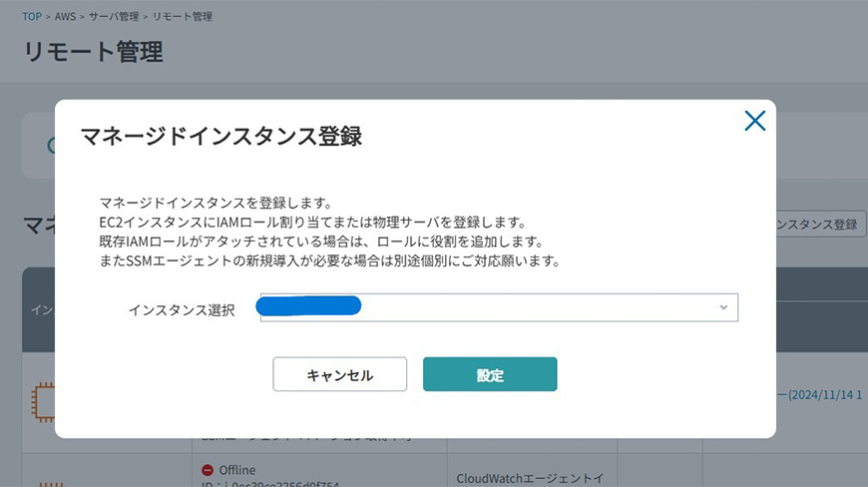Open サーバ管理 breadcrumb link

[114, 17]
